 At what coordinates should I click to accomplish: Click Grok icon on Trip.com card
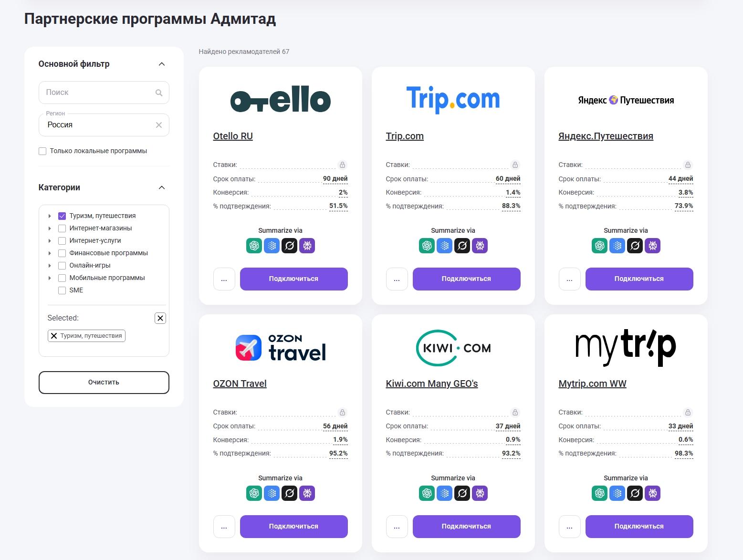click(x=462, y=246)
